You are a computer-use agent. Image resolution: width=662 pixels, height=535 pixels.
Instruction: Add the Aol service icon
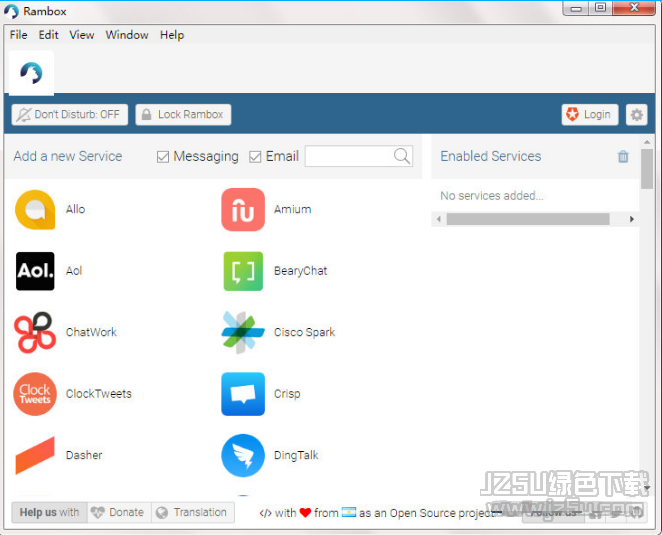point(35,271)
